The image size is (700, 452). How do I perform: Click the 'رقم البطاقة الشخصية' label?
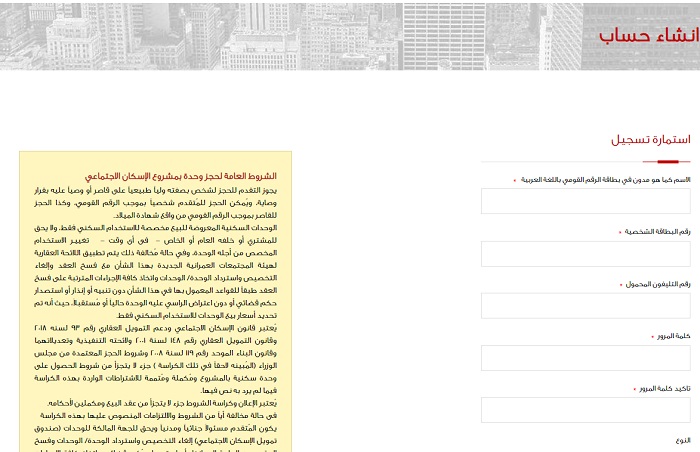[657, 232]
